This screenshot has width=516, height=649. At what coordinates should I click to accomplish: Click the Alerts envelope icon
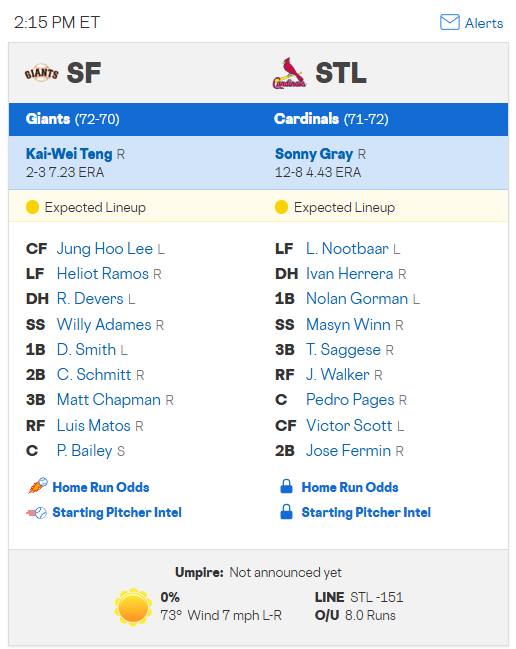pos(449,22)
